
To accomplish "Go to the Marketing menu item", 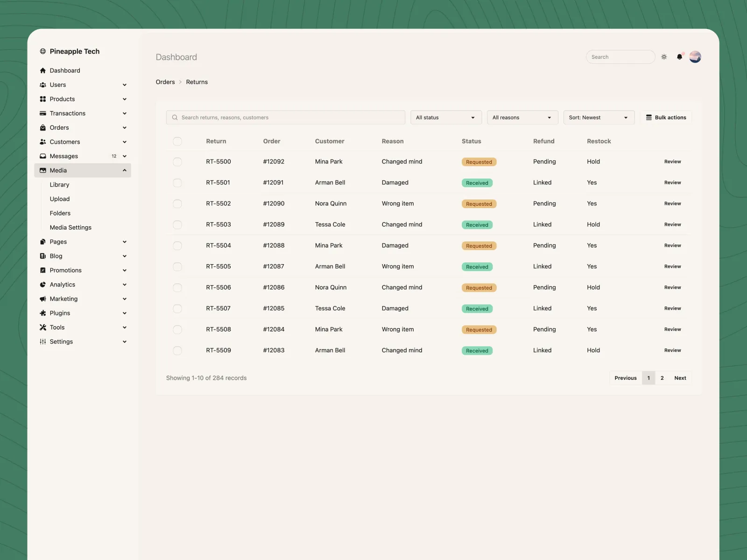I will 83,299.
